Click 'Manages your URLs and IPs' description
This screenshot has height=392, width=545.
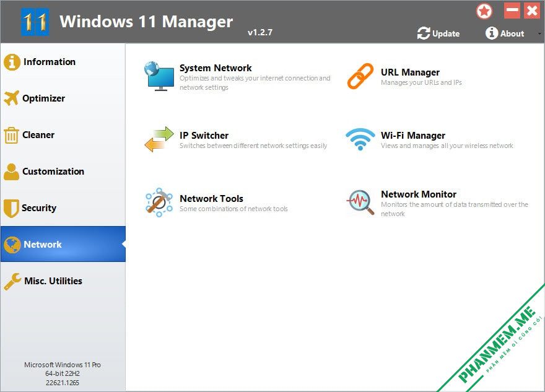tap(421, 82)
